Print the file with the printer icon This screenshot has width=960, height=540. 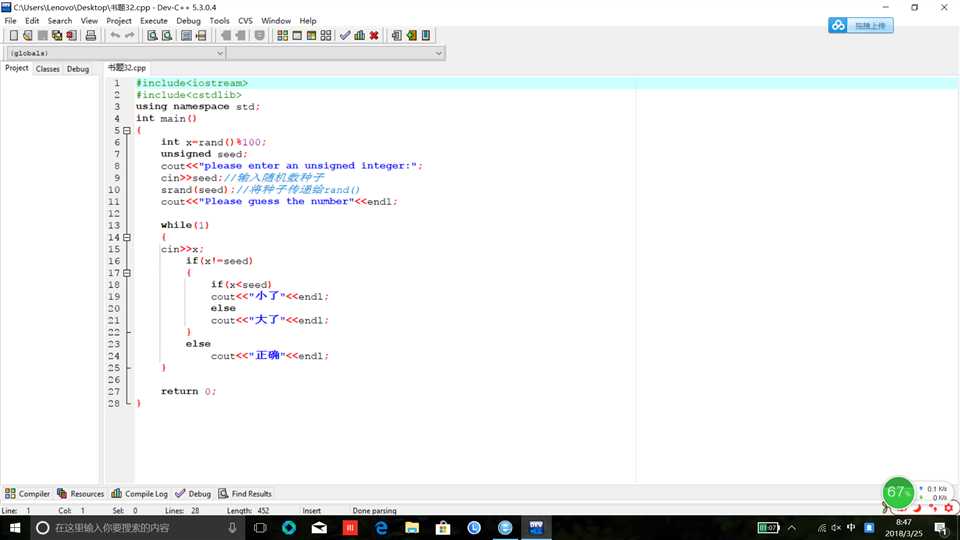point(91,36)
